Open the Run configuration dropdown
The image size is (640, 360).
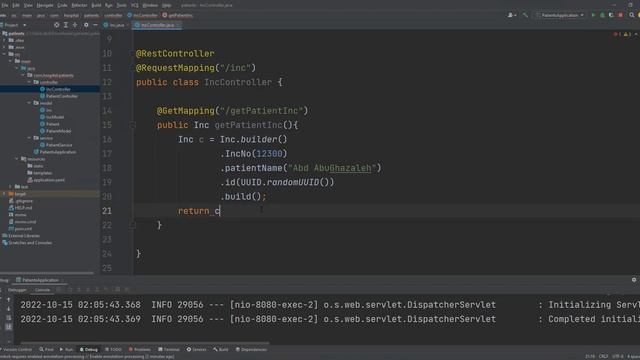560,15
